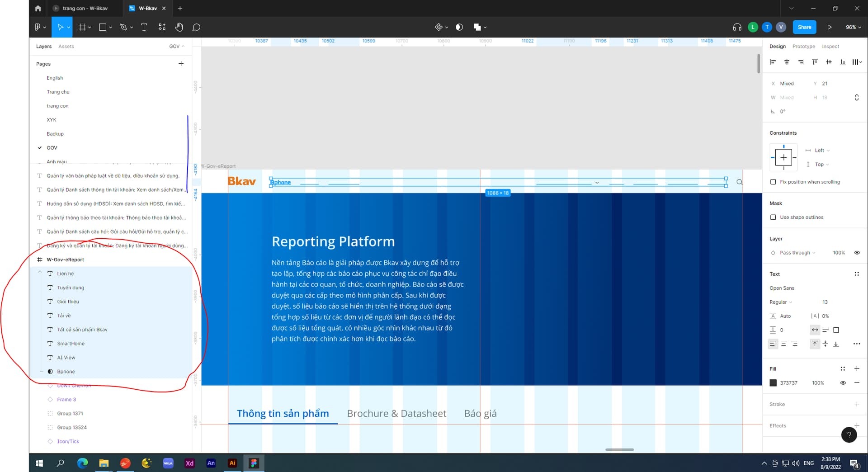The width and height of the screenshot is (868, 472).
Task: Align vertical centers icon
Action: 829,62
